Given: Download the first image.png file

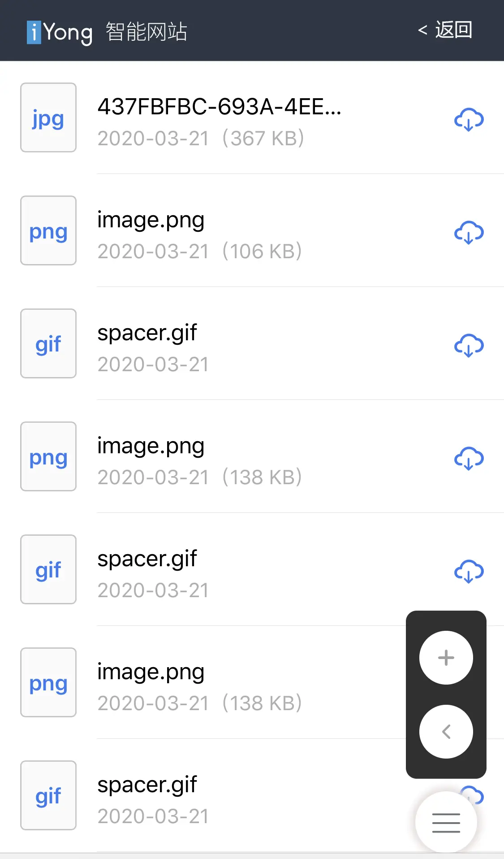Looking at the screenshot, I should pyautogui.click(x=468, y=232).
